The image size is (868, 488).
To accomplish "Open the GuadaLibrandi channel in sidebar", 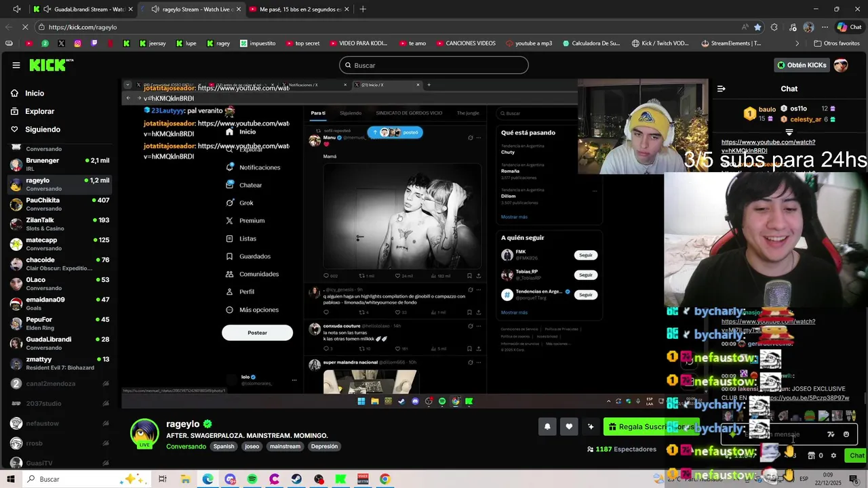I will (60, 343).
